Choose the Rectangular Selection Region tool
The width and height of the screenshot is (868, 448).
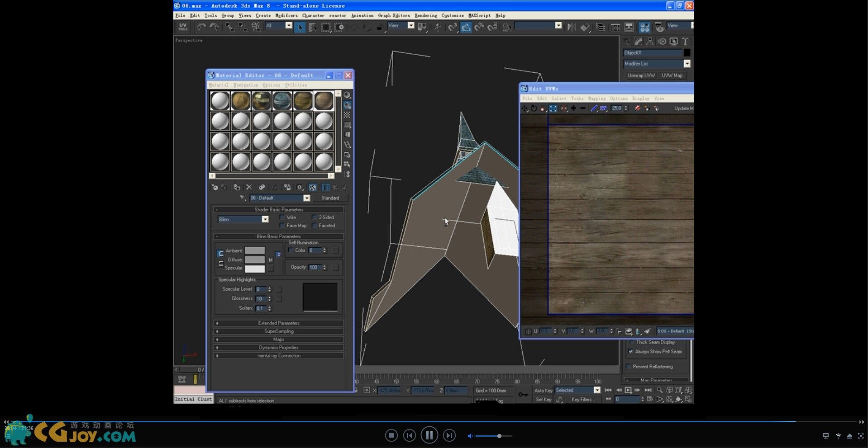click(x=326, y=27)
